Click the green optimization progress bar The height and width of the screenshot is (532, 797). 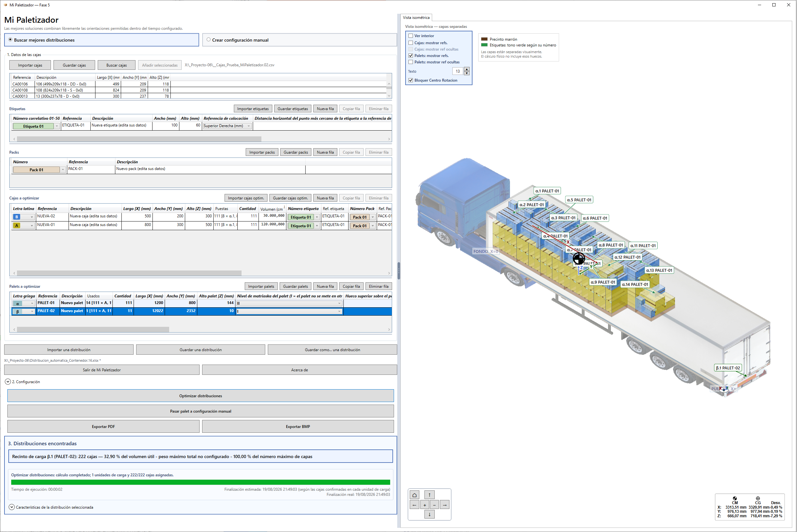(x=201, y=482)
